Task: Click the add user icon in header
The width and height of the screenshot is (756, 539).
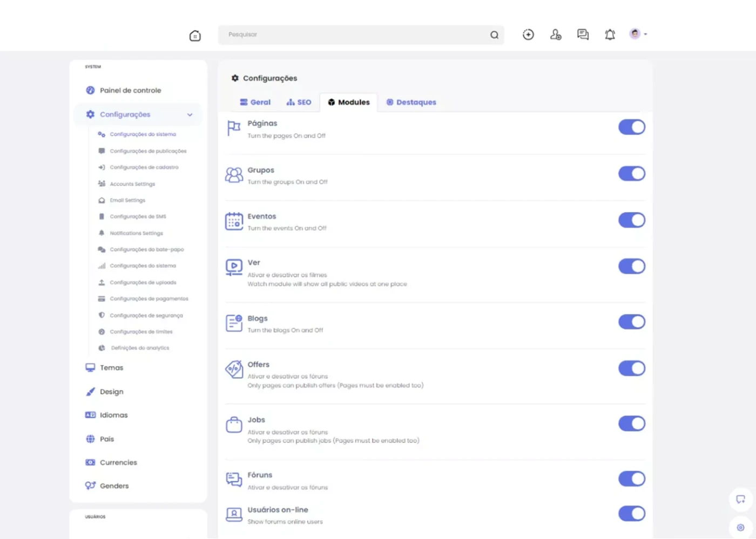Action: 556,35
